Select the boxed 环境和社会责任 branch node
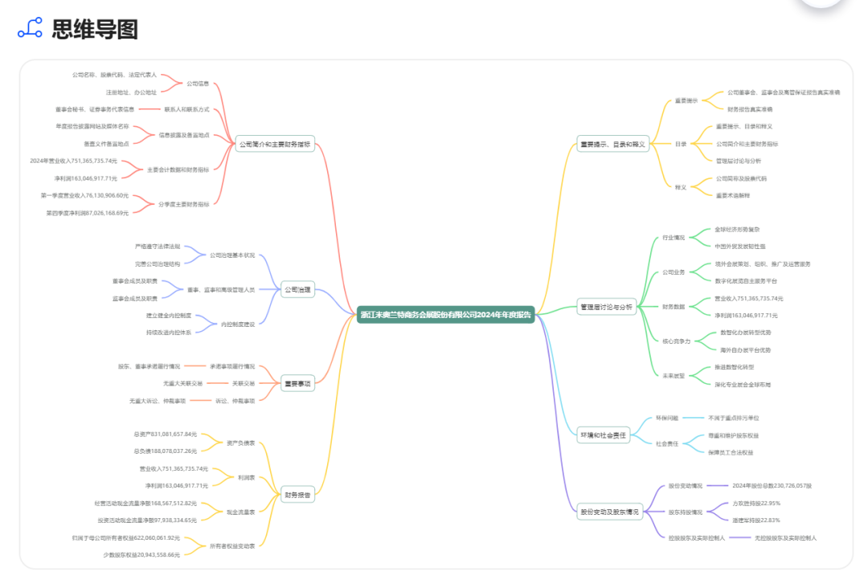Screen dimensions: 868x588 pyautogui.click(x=604, y=435)
